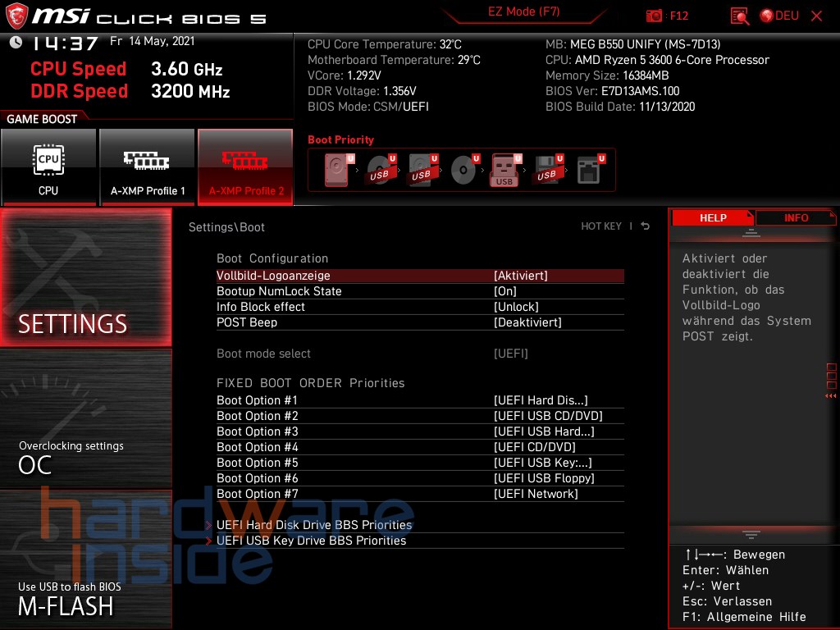Image resolution: width=840 pixels, height=630 pixels.
Task: Click the MB: MEG B550 UNIFY text
Action: (x=632, y=44)
